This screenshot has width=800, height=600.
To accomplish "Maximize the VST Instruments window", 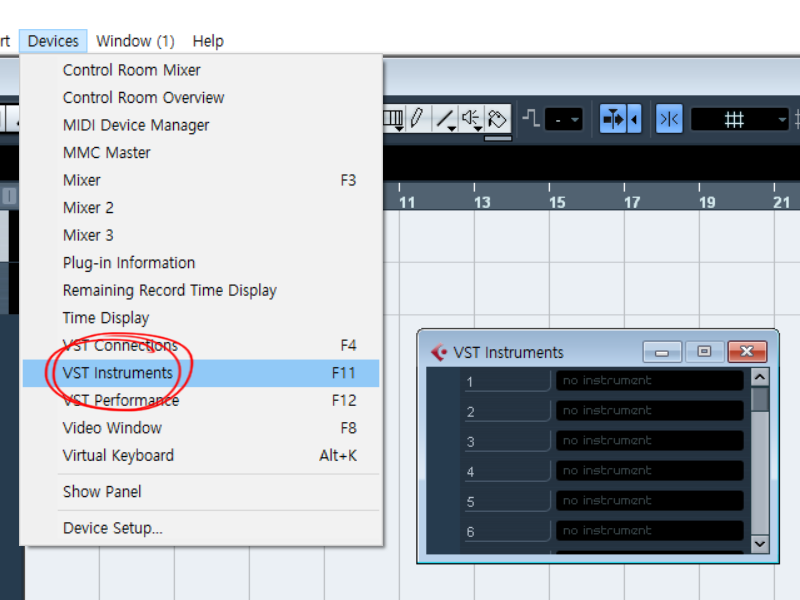I will [x=704, y=352].
